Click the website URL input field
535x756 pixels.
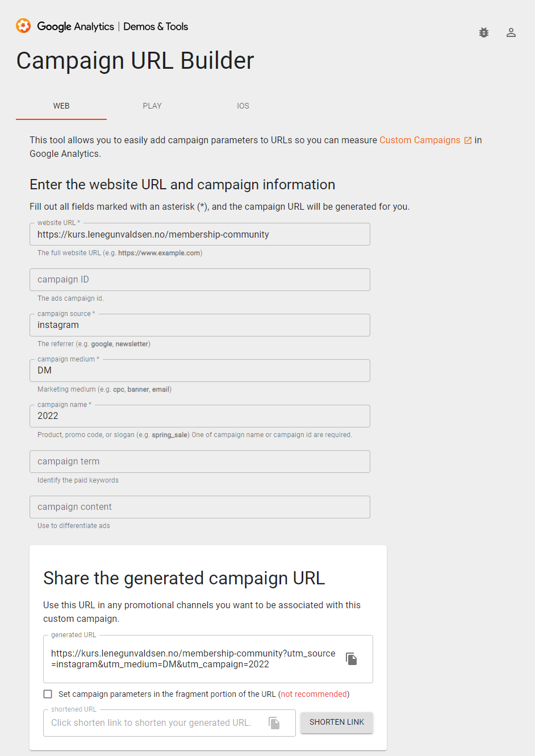coord(200,234)
